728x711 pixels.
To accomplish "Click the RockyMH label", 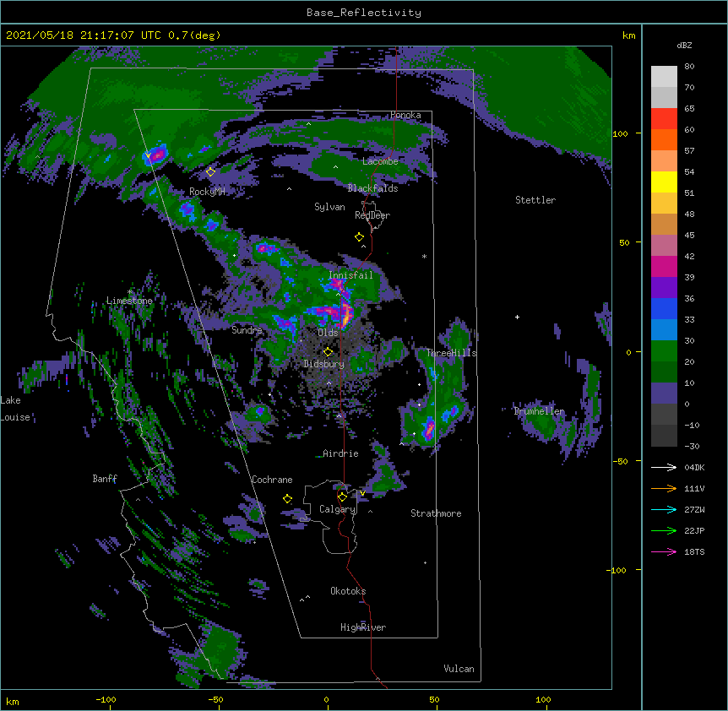I will [x=207, y=192].
